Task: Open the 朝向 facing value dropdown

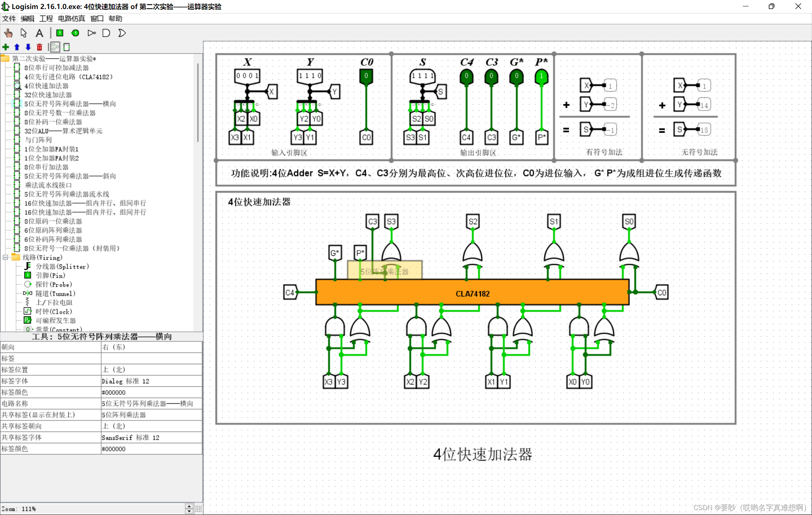Action: [151, 347]
